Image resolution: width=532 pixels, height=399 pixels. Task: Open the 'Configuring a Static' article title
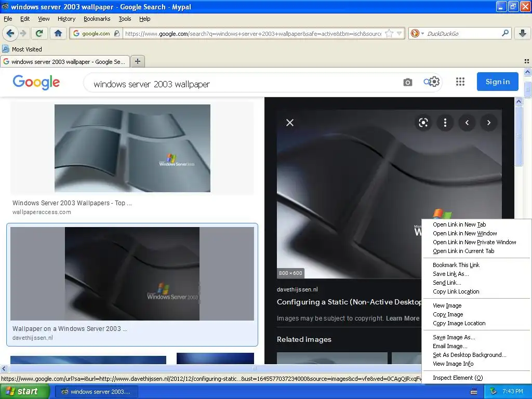(349, 302)
